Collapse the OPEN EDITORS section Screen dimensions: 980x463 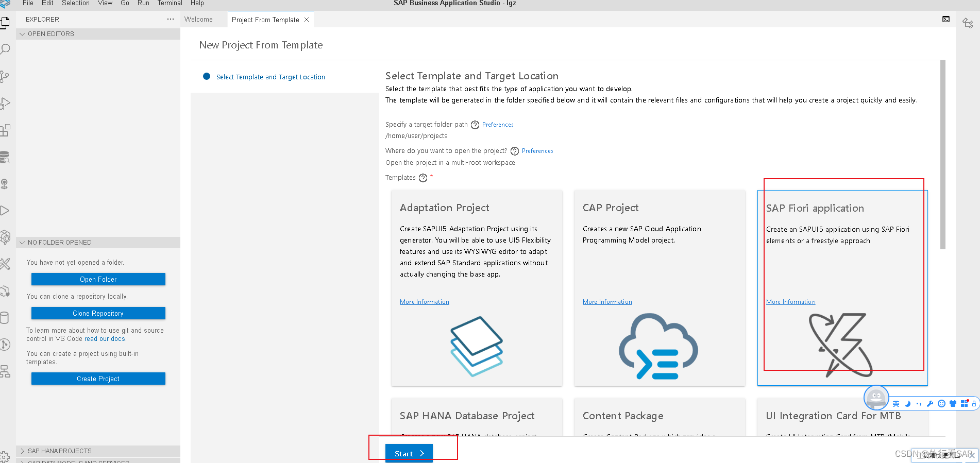click(98, 34)
